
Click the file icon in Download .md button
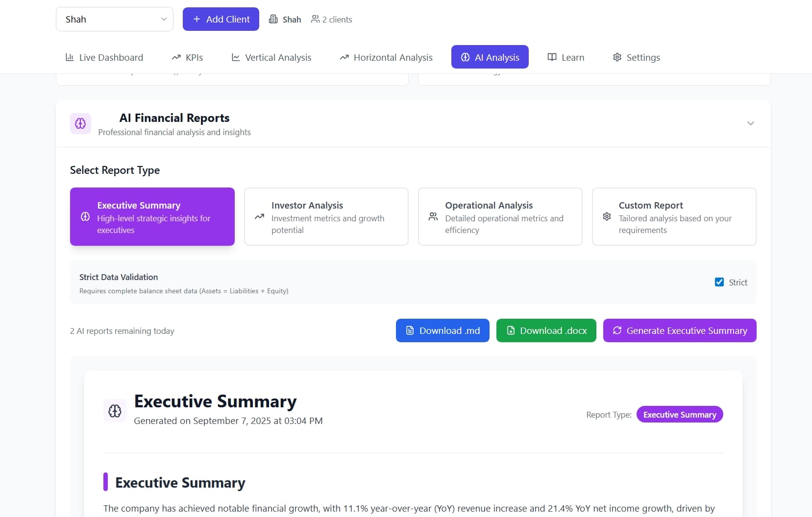410,330
